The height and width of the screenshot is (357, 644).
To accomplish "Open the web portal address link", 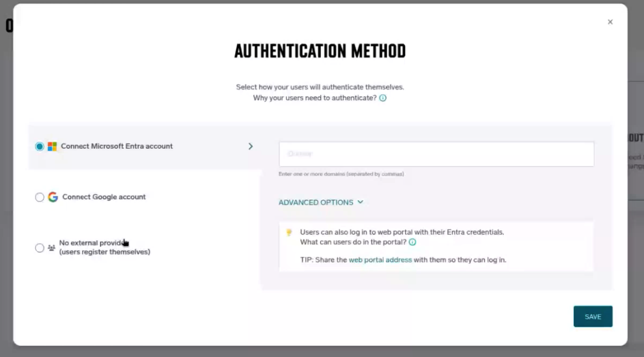I will tap(380, 260).
